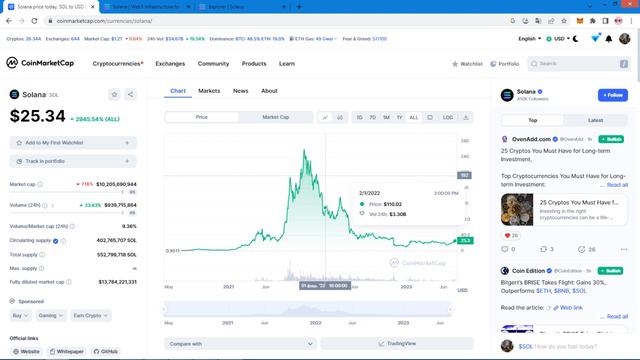Switch to the News tab
The image size is (640, 360).
[240, 91]
